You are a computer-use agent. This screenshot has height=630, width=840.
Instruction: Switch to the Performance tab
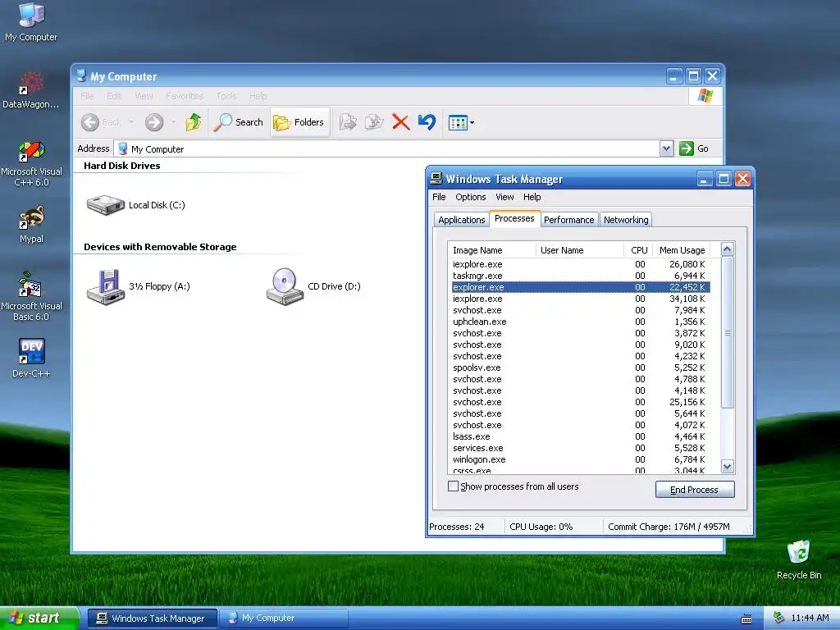point(569,220)
